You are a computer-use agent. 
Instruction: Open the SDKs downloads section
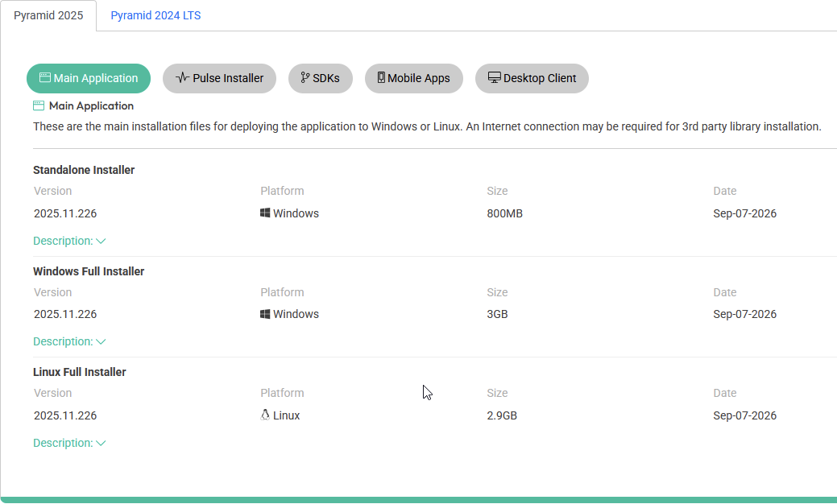(x=321, y=78)
